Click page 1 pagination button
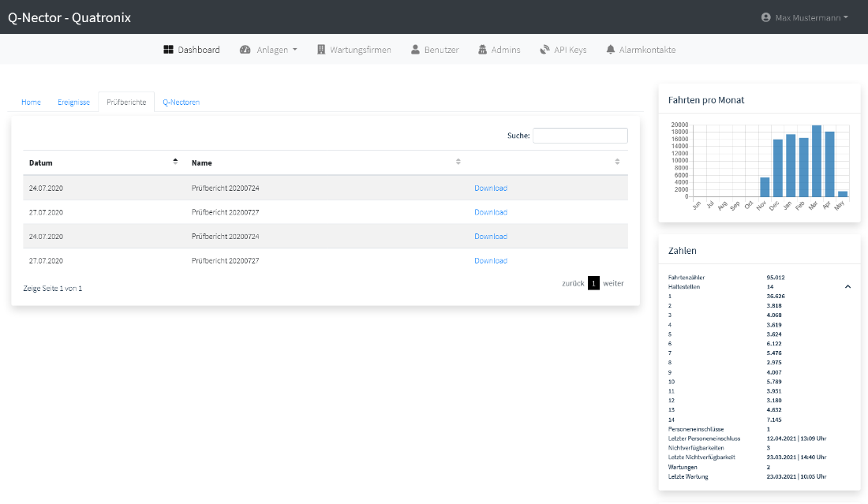 [x=593, y=283]
